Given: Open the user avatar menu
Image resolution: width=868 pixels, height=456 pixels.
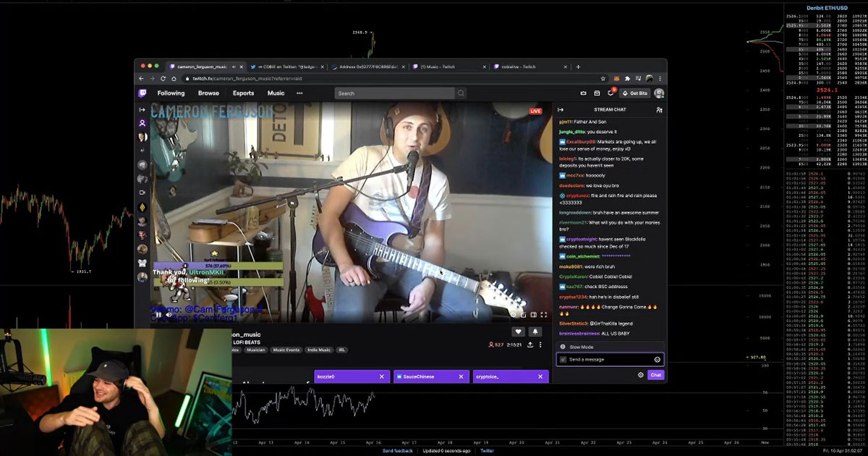Looking at the screenshot, I should click(x=659, y=93).
